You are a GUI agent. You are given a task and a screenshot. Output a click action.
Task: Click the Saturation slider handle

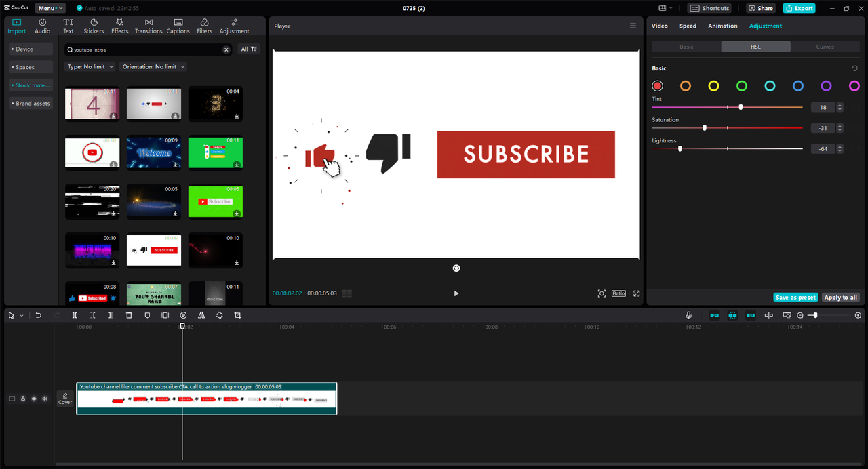pyautogui.click(x=705, y=127)
